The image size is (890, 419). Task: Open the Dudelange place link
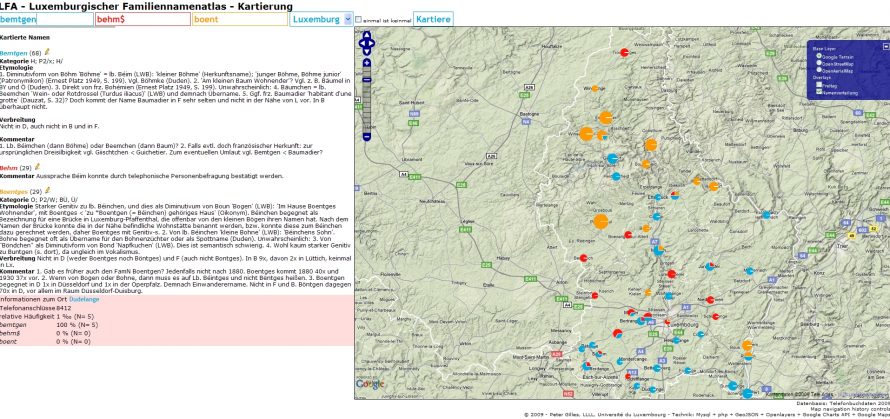(84, 299)
